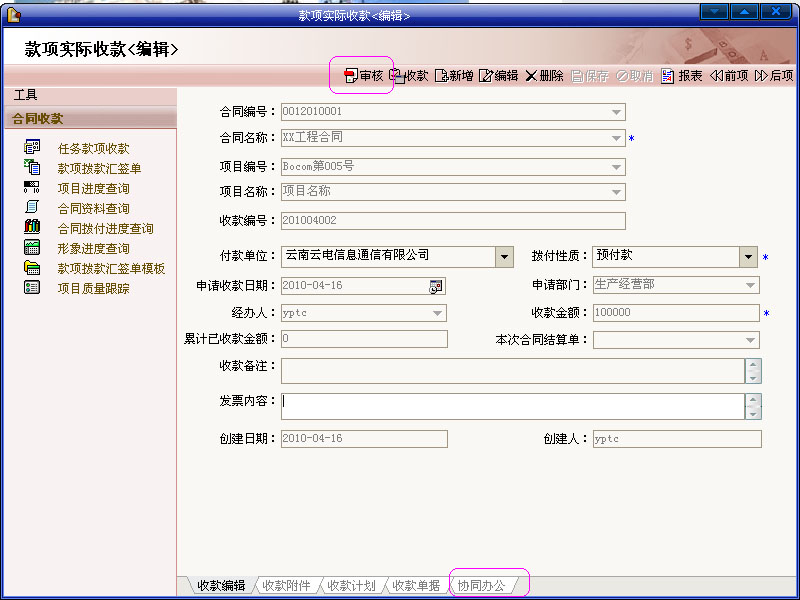Open 项目质量跟踪 in the sidebar

pyautogui.click(x=93, y=288)
